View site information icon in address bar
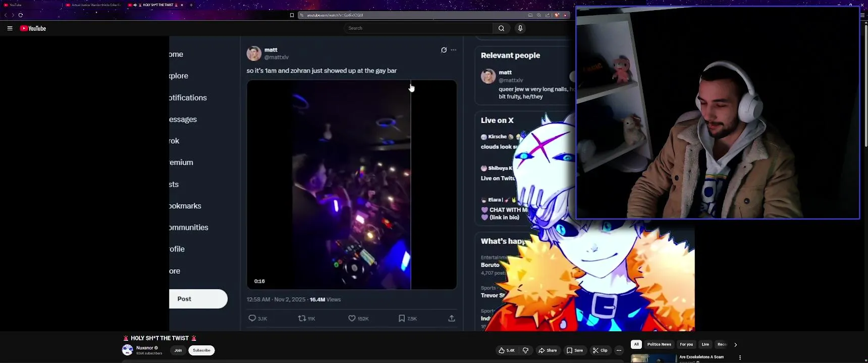 302,15
